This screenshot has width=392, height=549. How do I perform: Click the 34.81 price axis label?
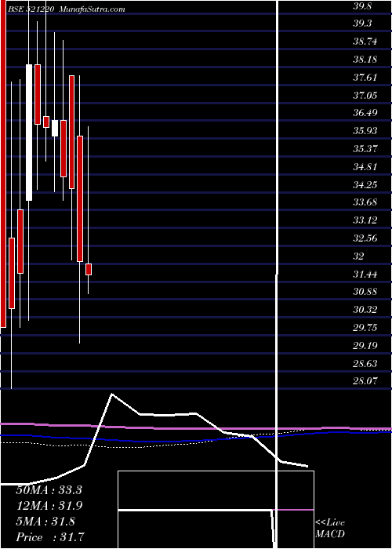point(365,166)
